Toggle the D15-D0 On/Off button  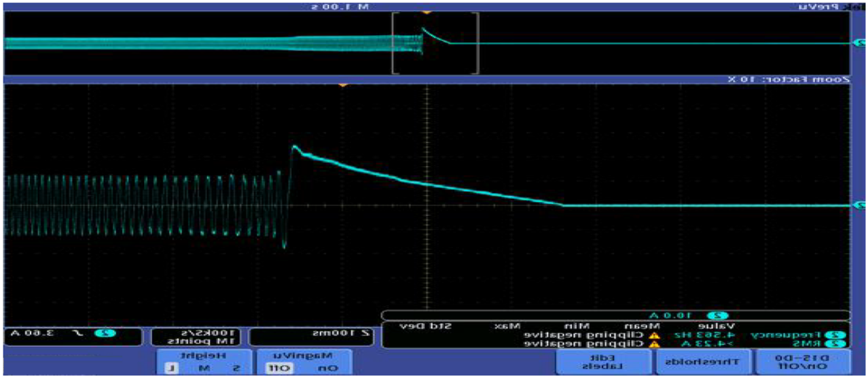tap(803, 361)
